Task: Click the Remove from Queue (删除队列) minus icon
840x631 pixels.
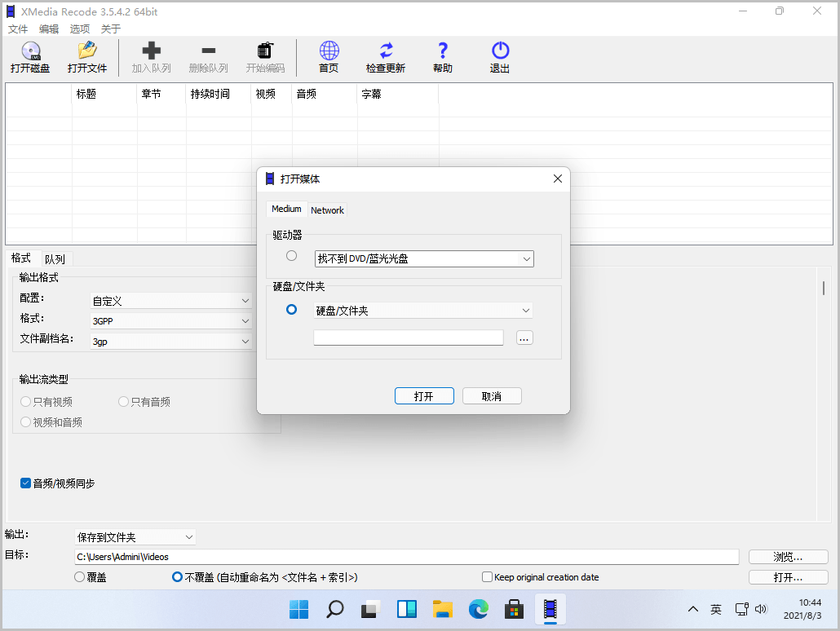Action: (x=209, y=51)
